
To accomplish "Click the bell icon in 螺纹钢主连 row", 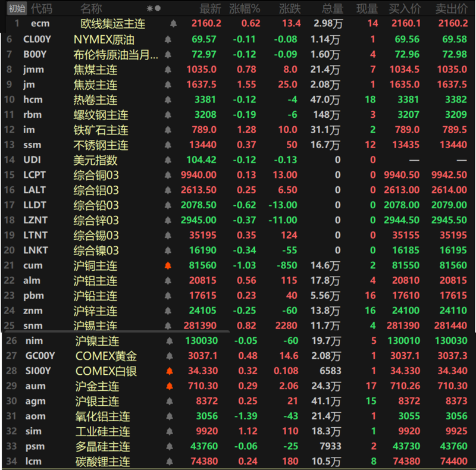I will tap(168, 115).
